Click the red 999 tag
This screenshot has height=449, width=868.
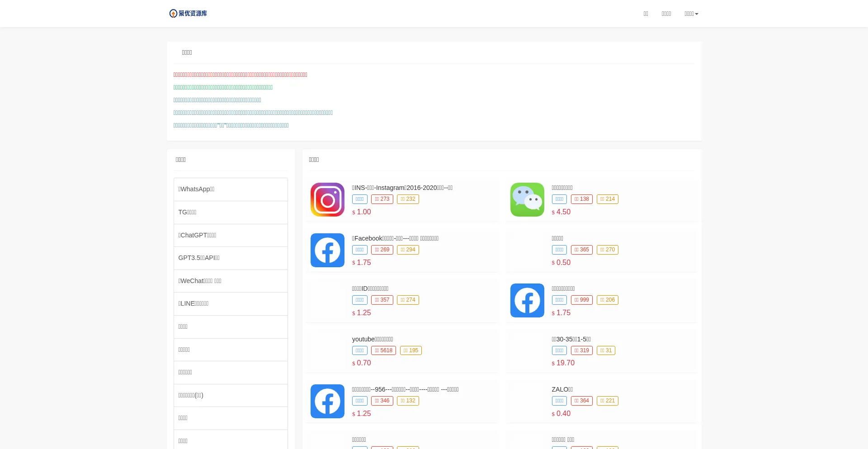point(581,300)
